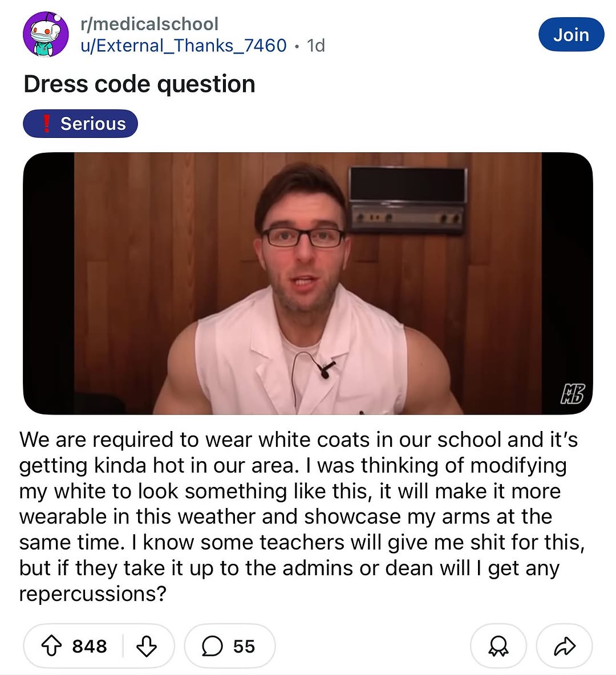The image size is (616, 675).
Task: Open the Dress code question title
Action: pyautogui.click(x=140, y=83)
